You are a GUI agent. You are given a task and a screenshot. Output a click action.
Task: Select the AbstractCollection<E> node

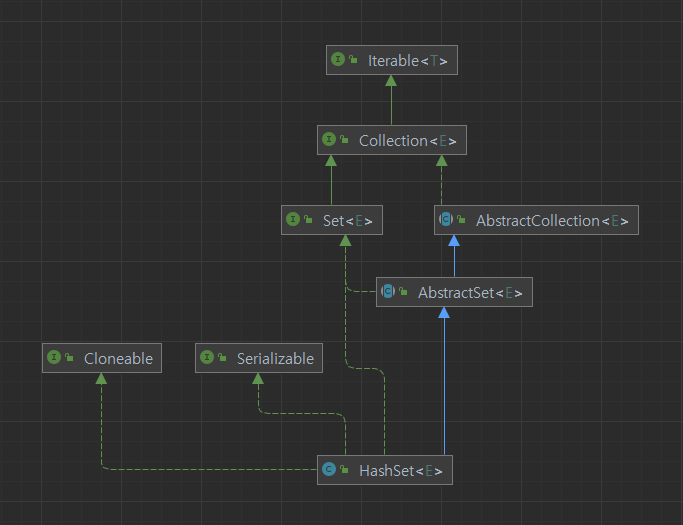point(536,220)
